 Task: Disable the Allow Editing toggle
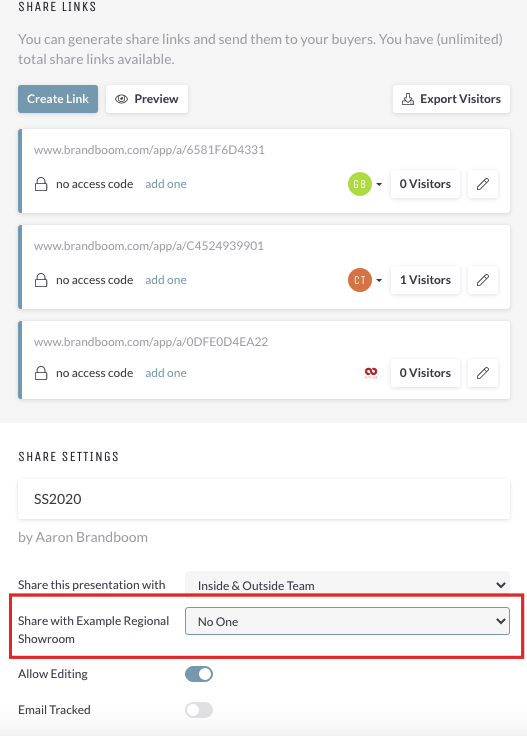pos(199,674)
